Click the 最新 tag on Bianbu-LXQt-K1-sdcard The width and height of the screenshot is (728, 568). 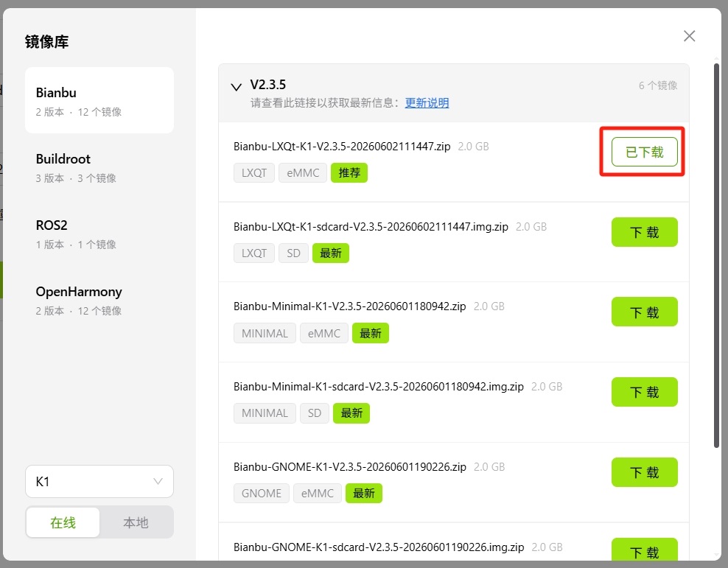coord(331,253)
